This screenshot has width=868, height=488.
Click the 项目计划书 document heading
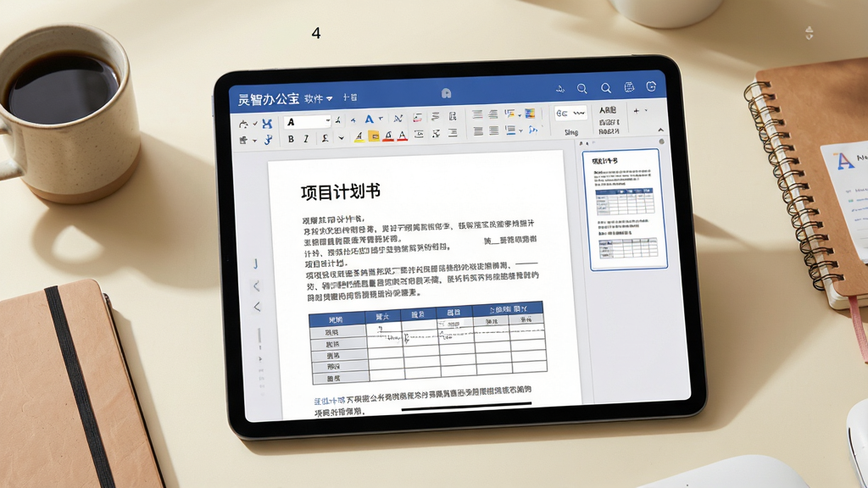(341, 192)
